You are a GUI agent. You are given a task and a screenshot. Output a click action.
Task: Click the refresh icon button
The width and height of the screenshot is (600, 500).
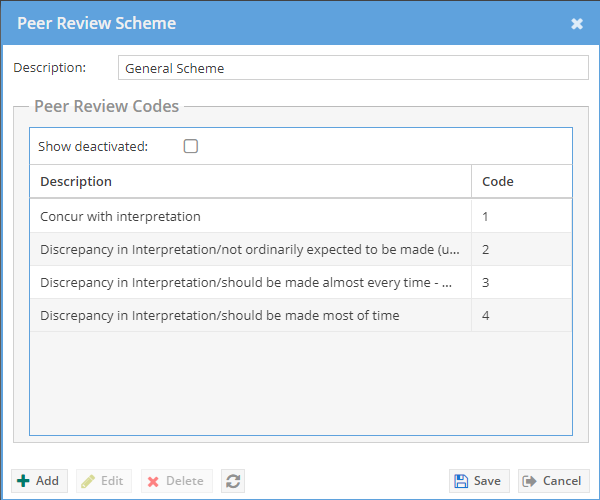click(x=233, y=481)
